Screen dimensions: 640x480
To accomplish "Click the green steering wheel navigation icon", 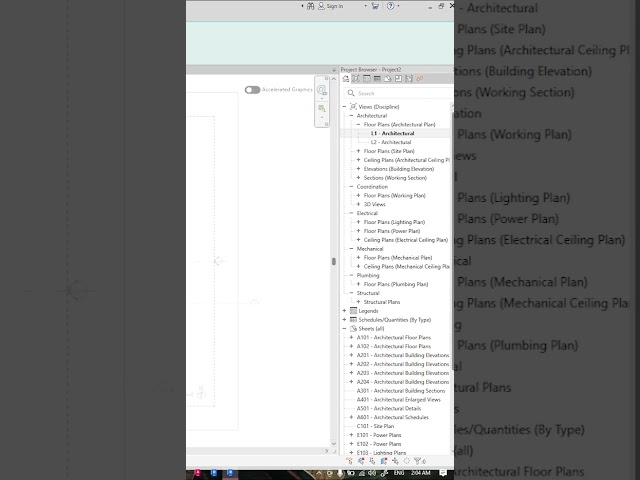I will click(322, 109).
